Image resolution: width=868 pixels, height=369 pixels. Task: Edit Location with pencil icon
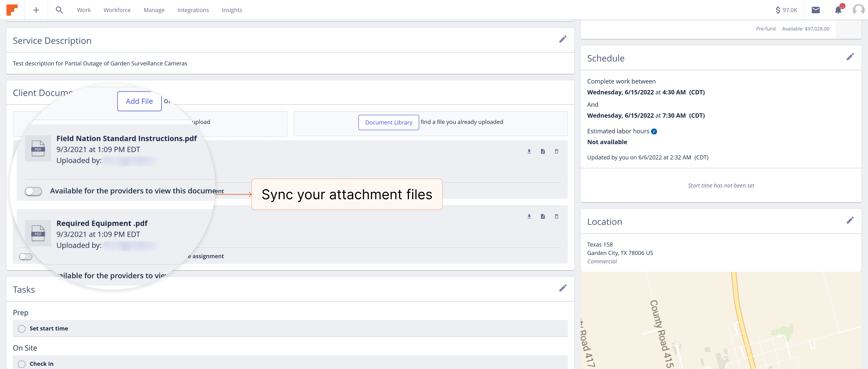pos(850,221)
